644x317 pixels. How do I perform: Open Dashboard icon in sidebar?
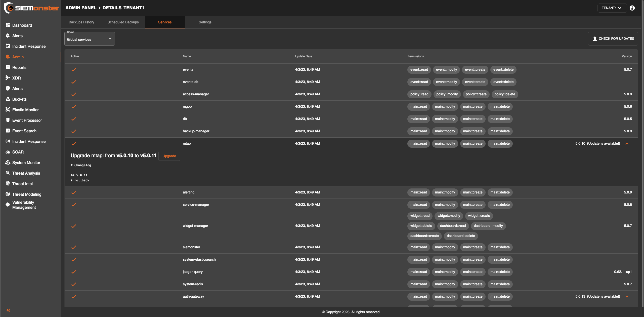[x=8, y=25]
